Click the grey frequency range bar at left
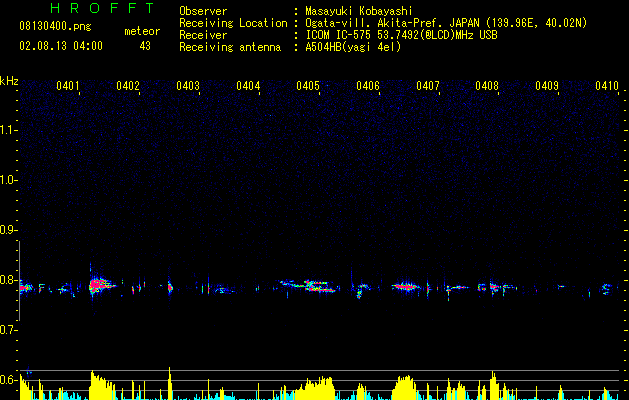This screenshot has width=629, height=400. coord(19,281)
